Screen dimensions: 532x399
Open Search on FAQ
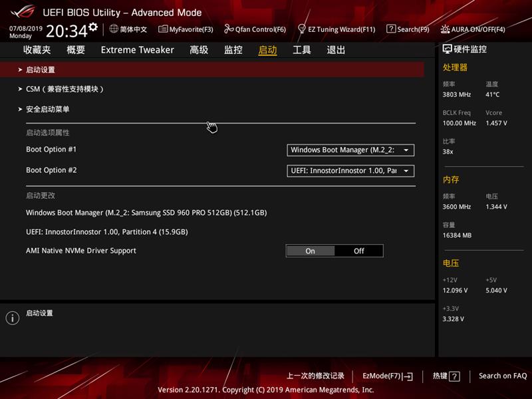pyautogui.click(x=502, y=376)
